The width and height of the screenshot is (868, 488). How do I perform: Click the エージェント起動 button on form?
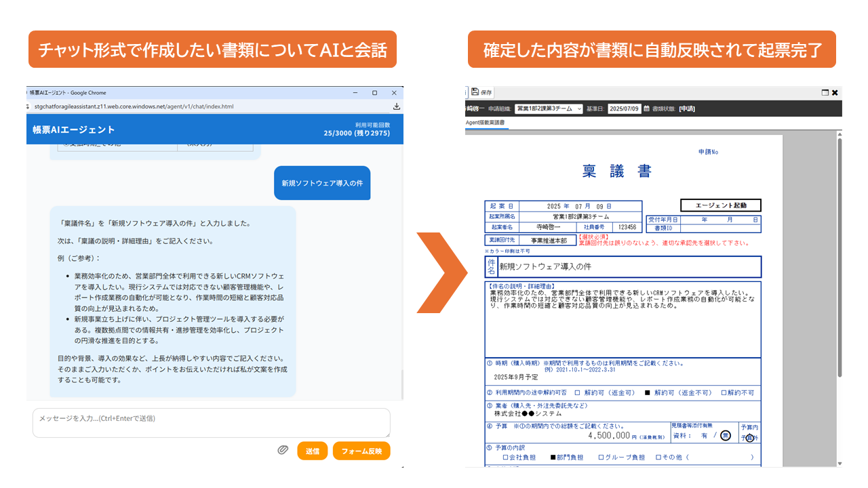(x=721, y=205)
